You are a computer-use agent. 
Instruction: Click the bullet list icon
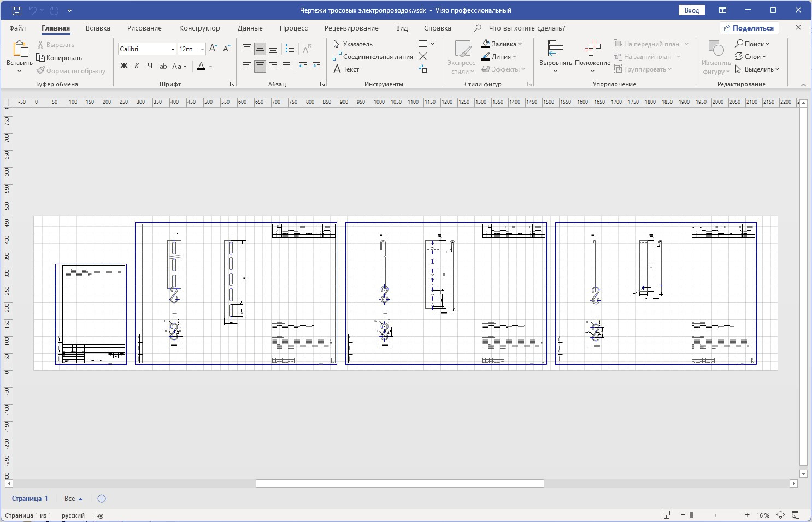coord(290,49)
